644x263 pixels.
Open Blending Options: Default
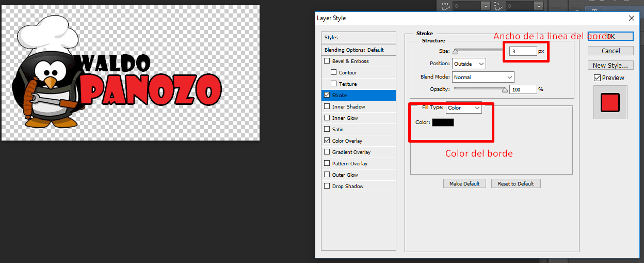[x=359, y=50]
